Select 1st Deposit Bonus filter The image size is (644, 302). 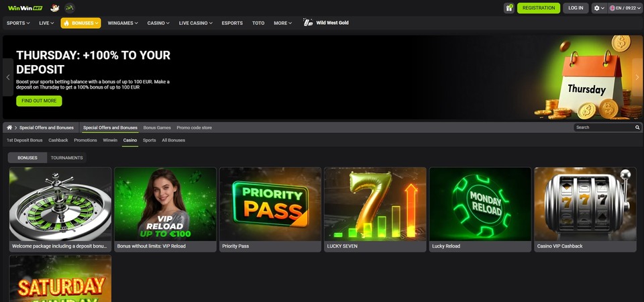tap(25, 140)
